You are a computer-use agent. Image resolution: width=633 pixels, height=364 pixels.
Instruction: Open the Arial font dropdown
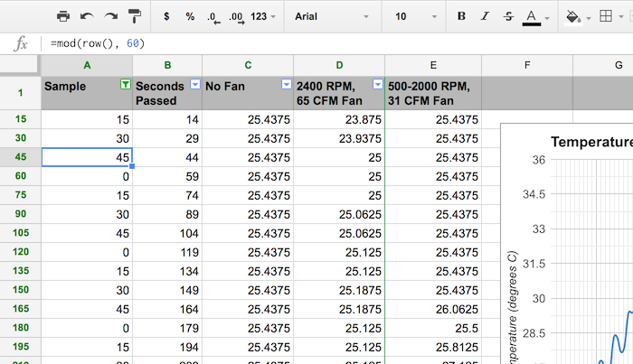point(332,16)
